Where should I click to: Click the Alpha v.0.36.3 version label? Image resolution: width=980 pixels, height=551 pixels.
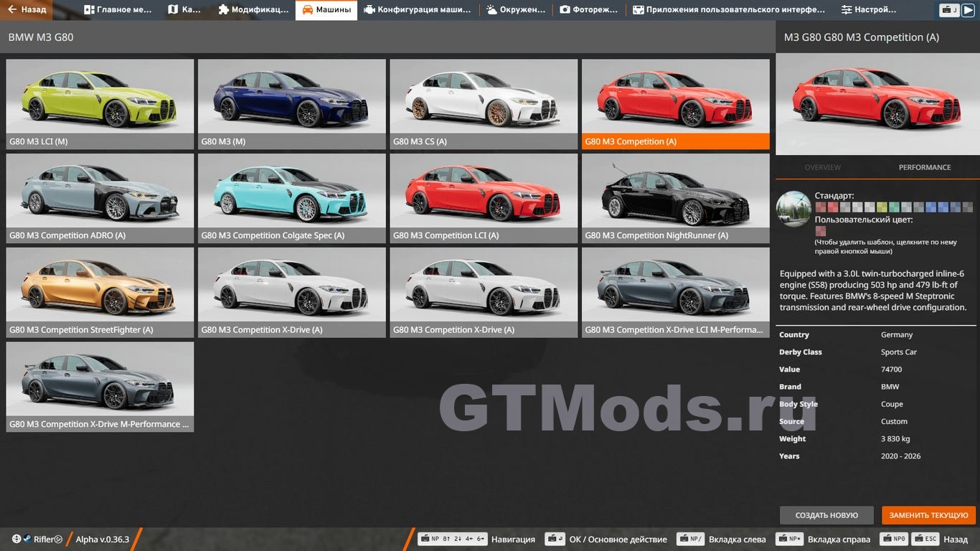tap(103, 540)
